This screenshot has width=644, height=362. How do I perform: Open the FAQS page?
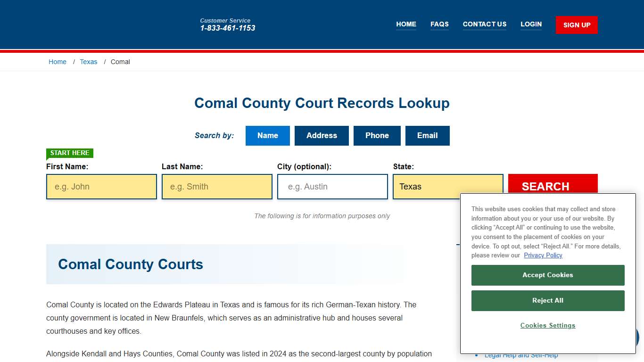pyautogui.click(x=439, y=24)
